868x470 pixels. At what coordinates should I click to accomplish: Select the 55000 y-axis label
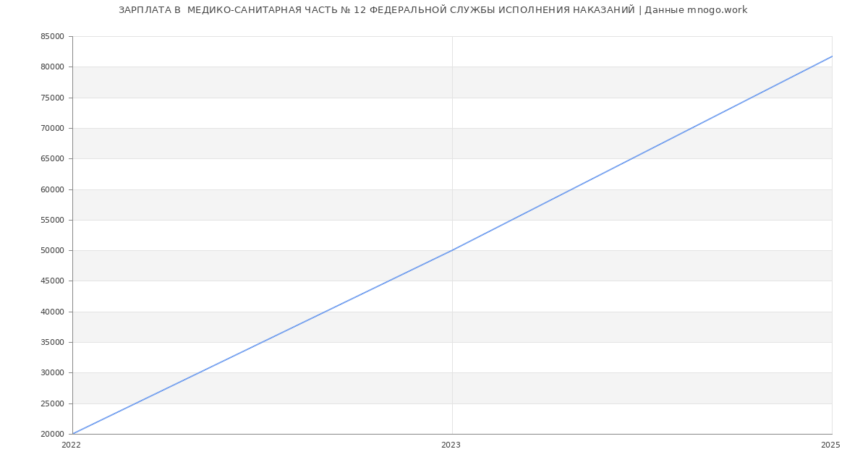(52, 220)
